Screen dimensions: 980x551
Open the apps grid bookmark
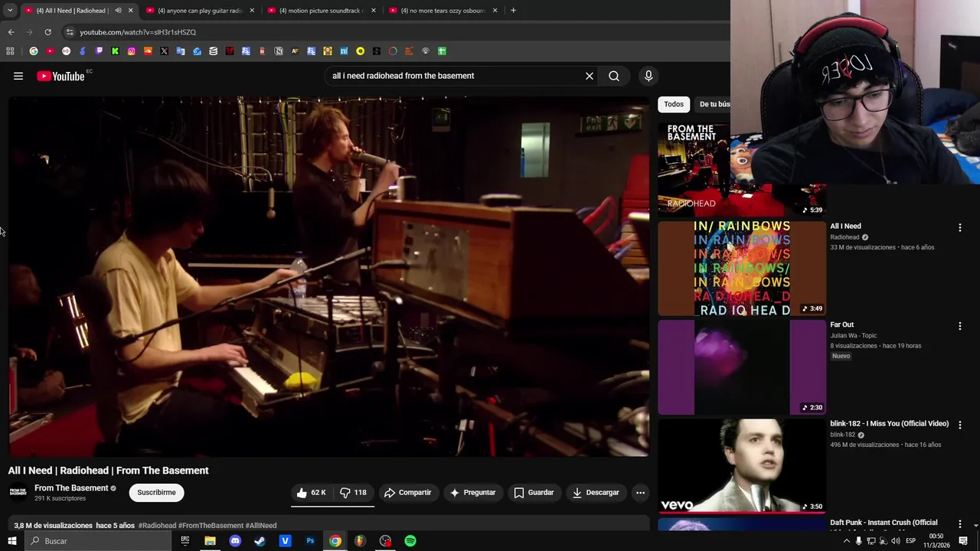(x=10, y=51)
